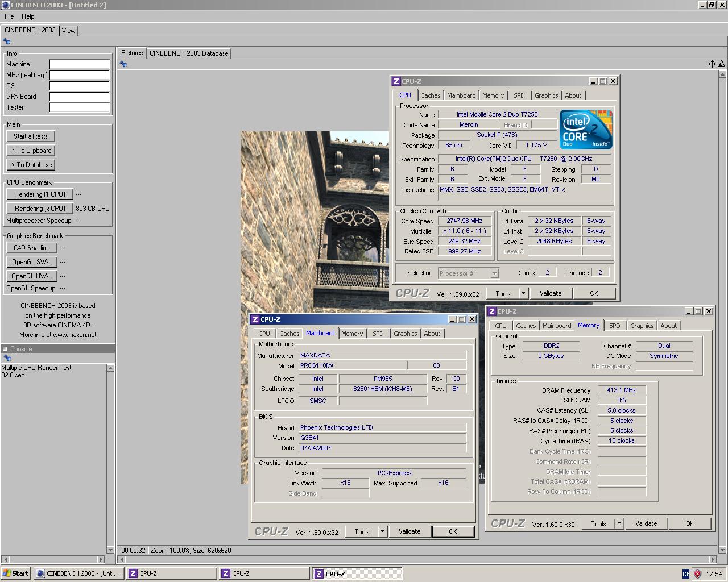
Task: Click the Q3B41 BIOS version value
Action: click(x=382, y=438)
